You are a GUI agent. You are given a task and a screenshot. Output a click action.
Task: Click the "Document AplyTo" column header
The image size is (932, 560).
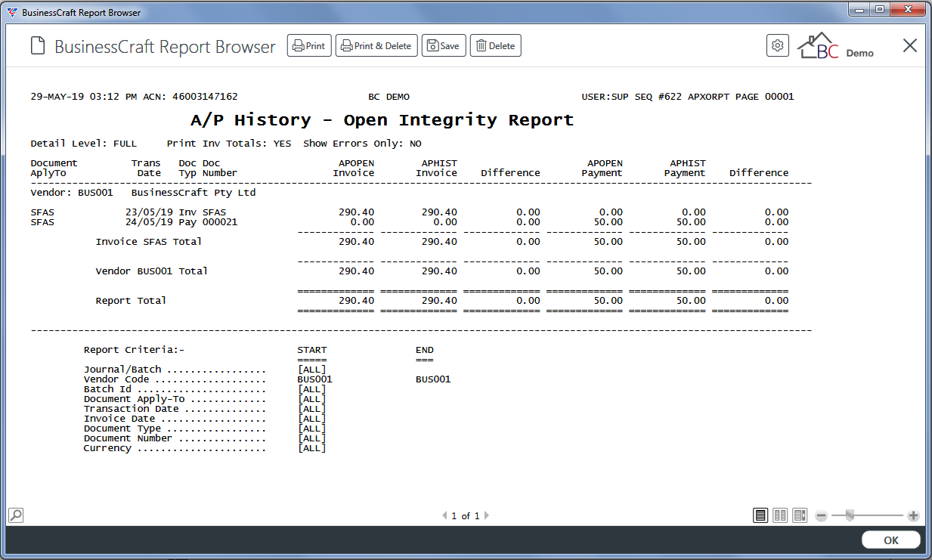pos(54,168)
